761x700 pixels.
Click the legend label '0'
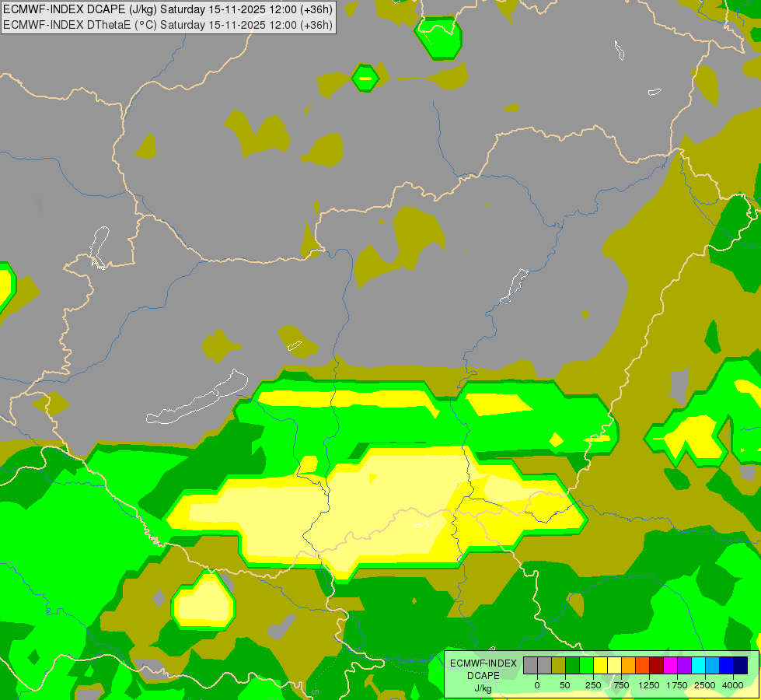pos(537,685)
